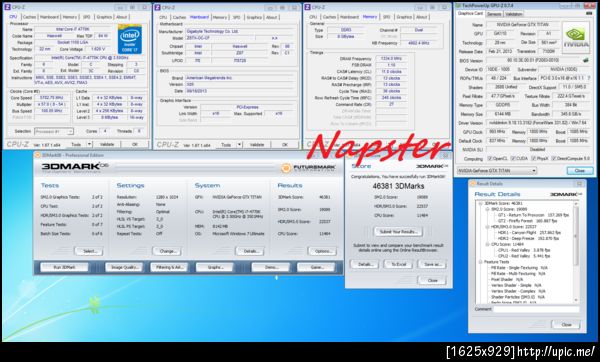Click the Options button under Results in 3DMark06
The height and width of the screenshot is (362, 600).
point(322,251)
